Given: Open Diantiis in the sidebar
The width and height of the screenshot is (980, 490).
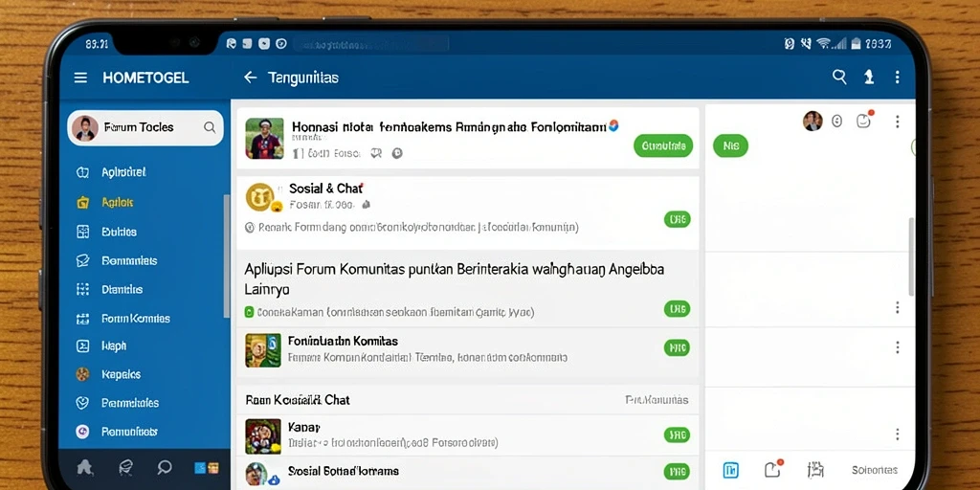Looking at the screenshot, I should pos(122,289).
